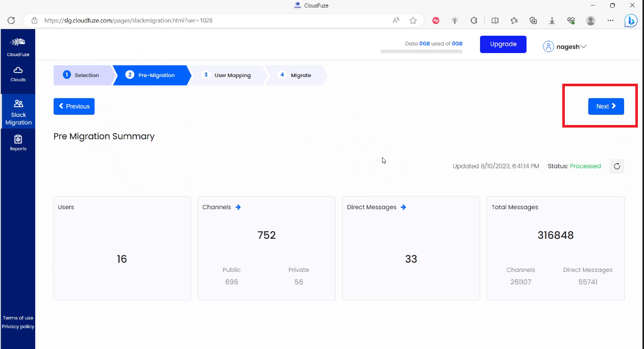Switch to the User Mapping step
644x349 pixels.
pyautogui.click(x=228, y=75)
